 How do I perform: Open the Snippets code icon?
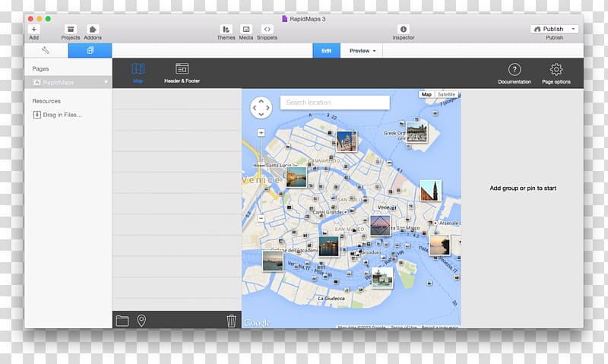click(x=267, y=29)
